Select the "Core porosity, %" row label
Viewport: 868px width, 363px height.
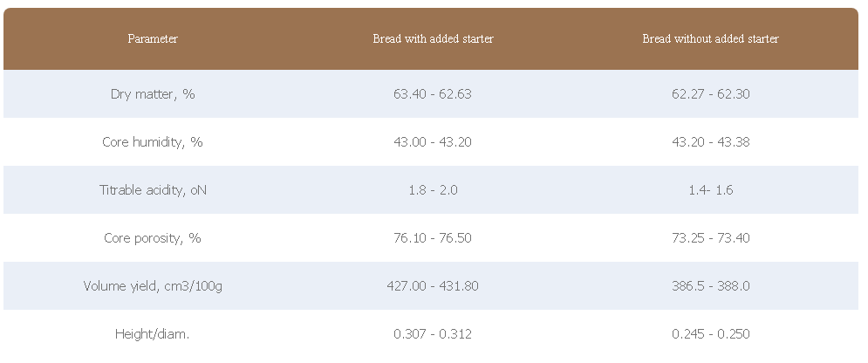[x=153, y=238]
